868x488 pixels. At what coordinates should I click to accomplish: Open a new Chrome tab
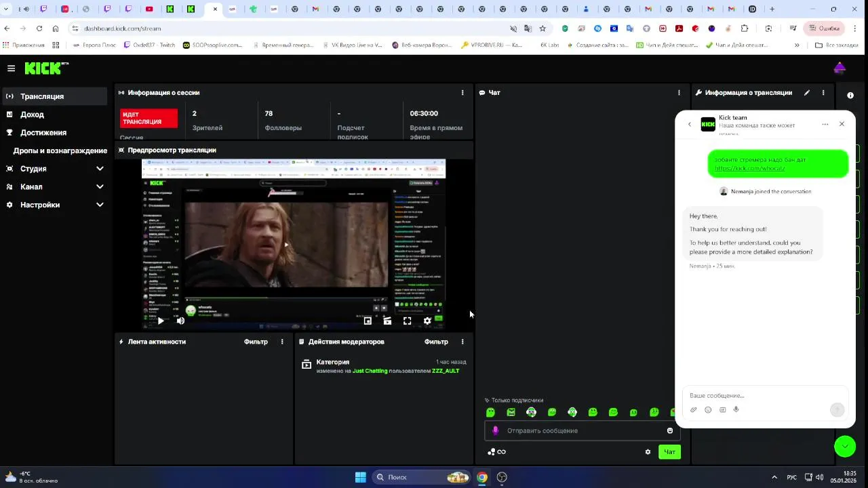point(772,9)
